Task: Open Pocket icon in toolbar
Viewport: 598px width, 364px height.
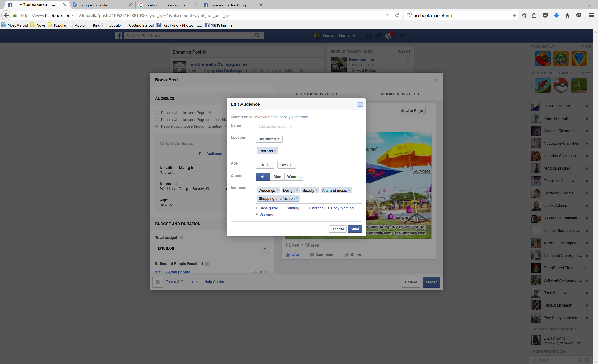Action: pos(545,15)
